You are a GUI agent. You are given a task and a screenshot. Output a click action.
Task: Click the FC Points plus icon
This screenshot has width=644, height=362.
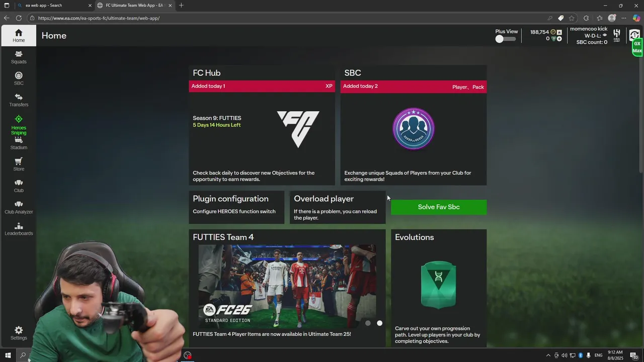coord(559,39)
